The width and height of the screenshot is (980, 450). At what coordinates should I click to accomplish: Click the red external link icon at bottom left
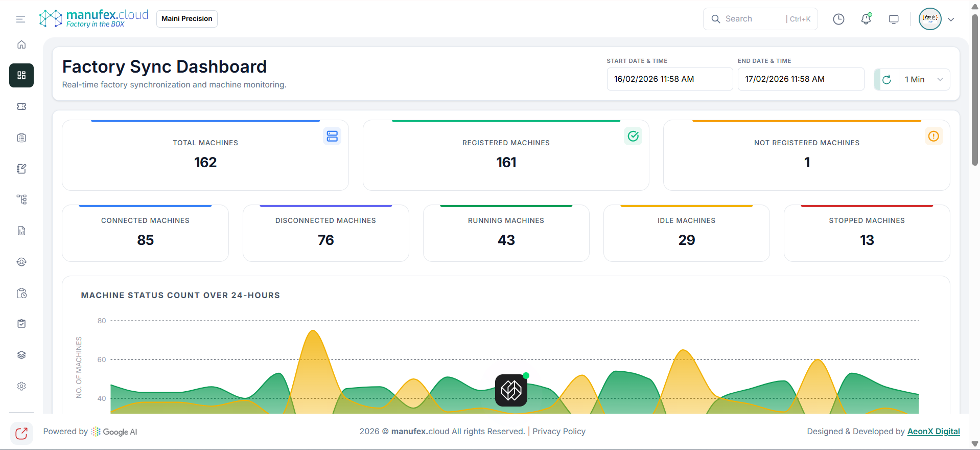pyautogui.click(x=21, y=434)
